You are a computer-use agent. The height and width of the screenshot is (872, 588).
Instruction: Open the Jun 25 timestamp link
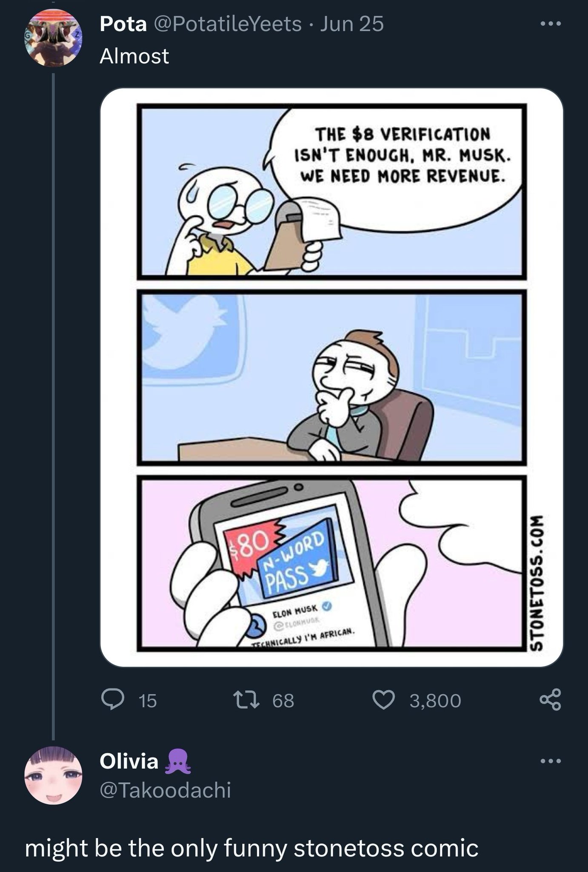click(x=351, y=24)
